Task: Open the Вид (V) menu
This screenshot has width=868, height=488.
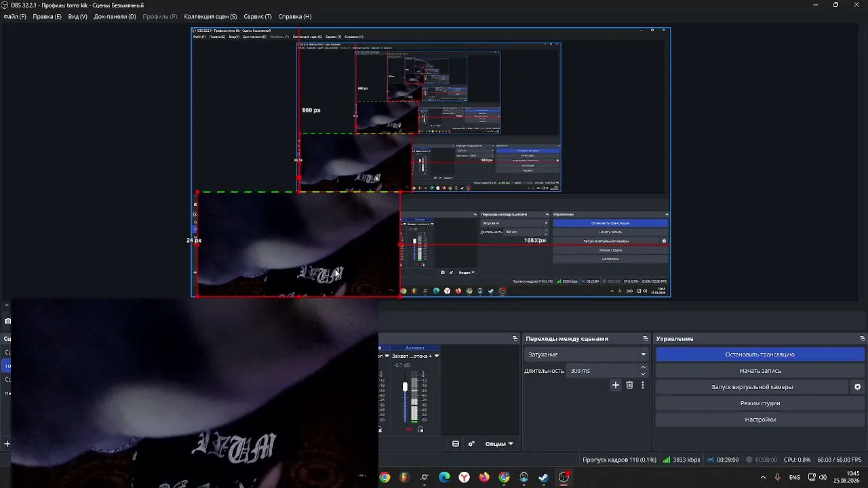Action: (x=78, y=16)
